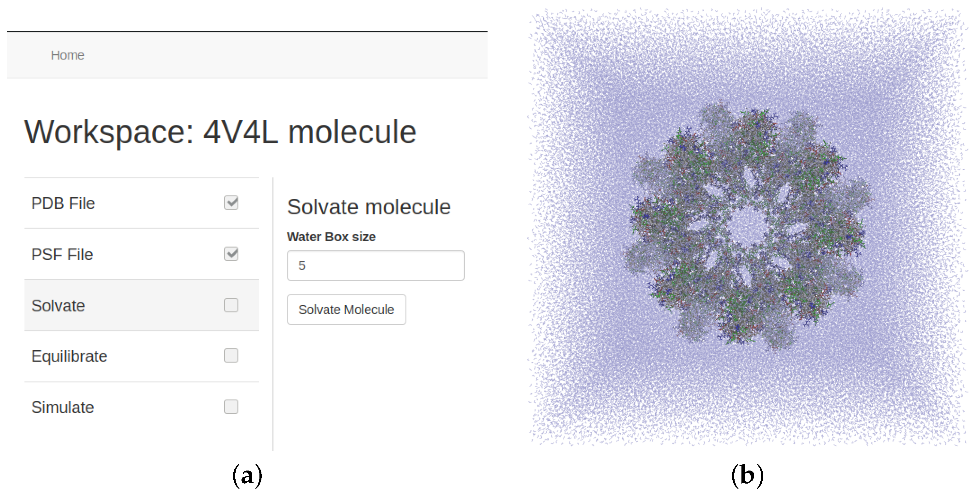
Task: Focus the Water Box size input field
Action: [x=375, y=266]
